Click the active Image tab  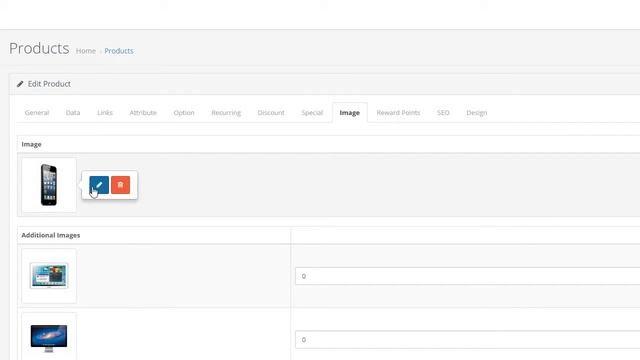point(349,113)
